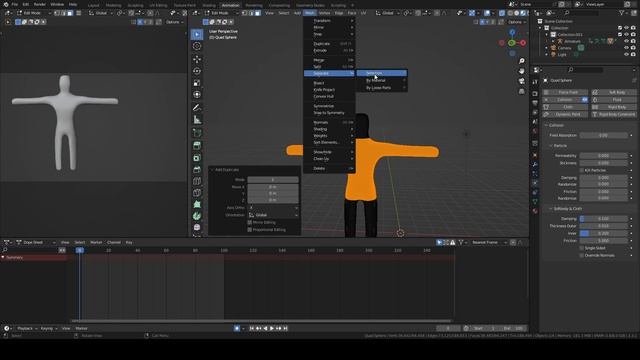Play the animation forward
Viewport: 640px width, 360px height.
coord(272,328)
